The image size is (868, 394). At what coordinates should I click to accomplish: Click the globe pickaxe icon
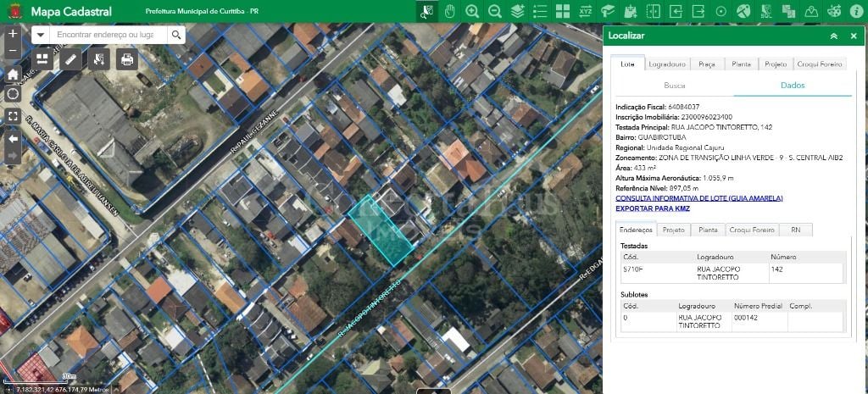pos(743,11)
